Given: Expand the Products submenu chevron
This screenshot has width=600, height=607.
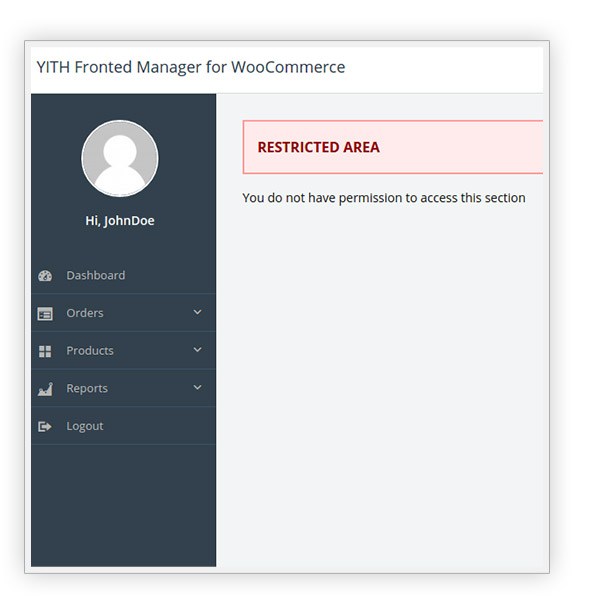Looking at the screenshot, I should click(197, 350).
